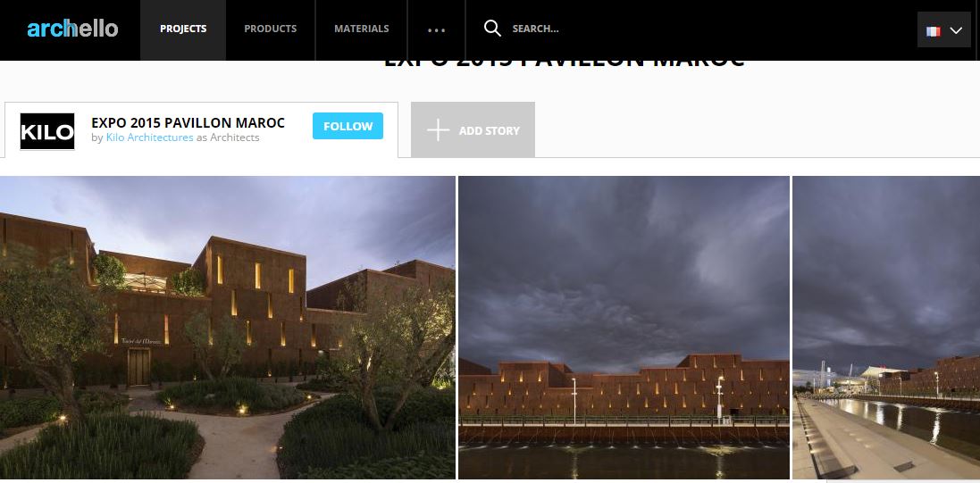
Task: Open the Projects menu tab
Action: pyautogui.click(x=183, y=29)
